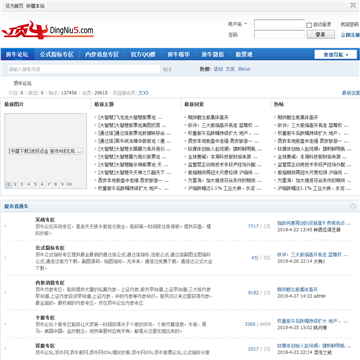Click the page-switch icon at top right
This screenshot has height=360, width=360.
pyautogui.click(x=353, y=5)
